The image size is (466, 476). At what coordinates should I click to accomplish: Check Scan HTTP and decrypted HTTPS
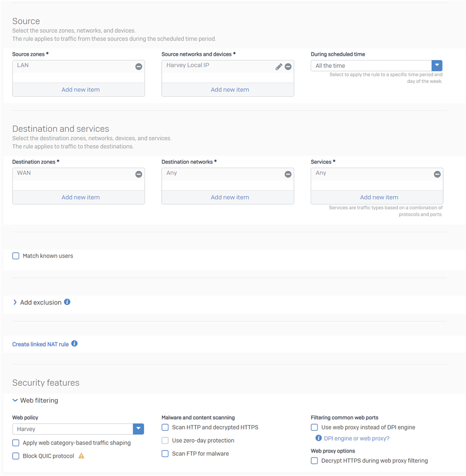(165, 427)
